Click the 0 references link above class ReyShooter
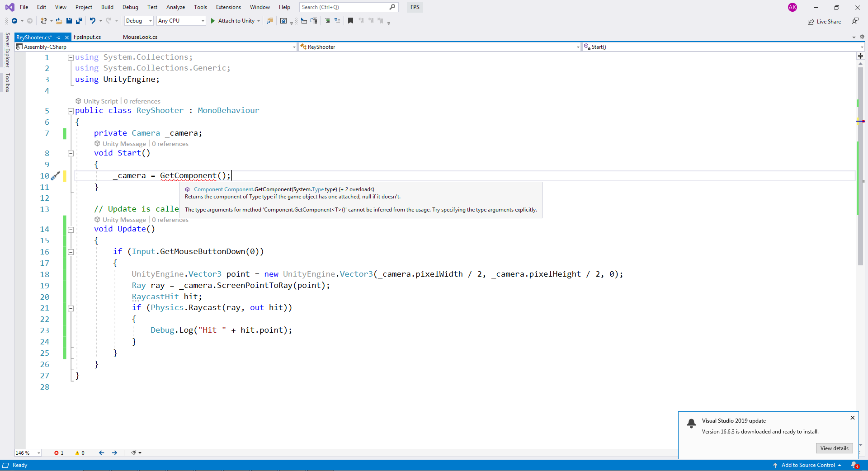This screenshot has width=868, height=471. 142,101
